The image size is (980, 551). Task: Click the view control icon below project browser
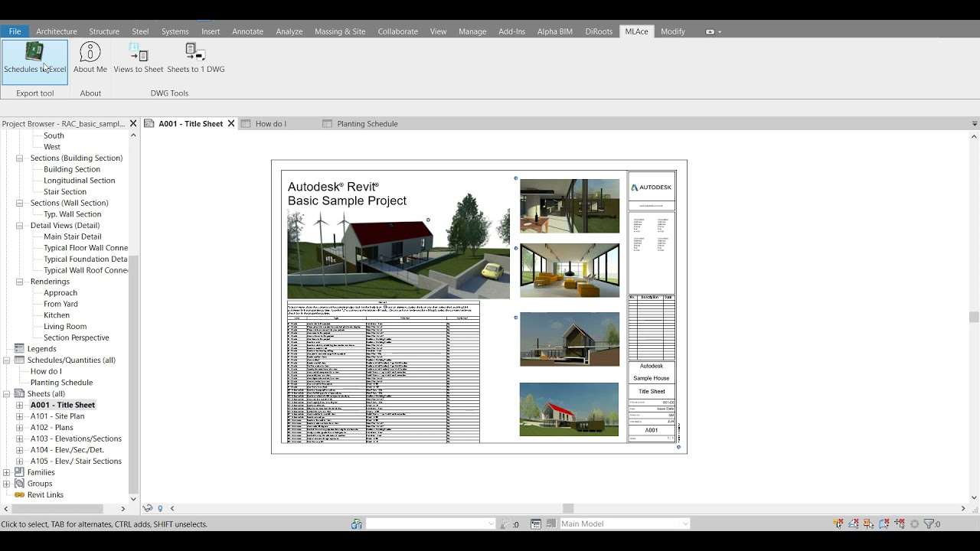point(148,508)
